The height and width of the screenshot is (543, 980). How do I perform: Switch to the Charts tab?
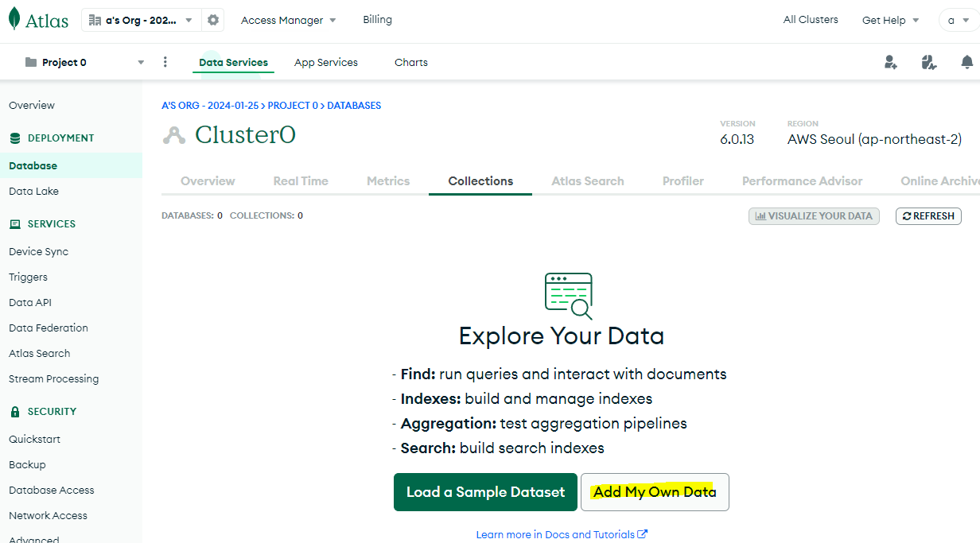click(x=411, y=62)
